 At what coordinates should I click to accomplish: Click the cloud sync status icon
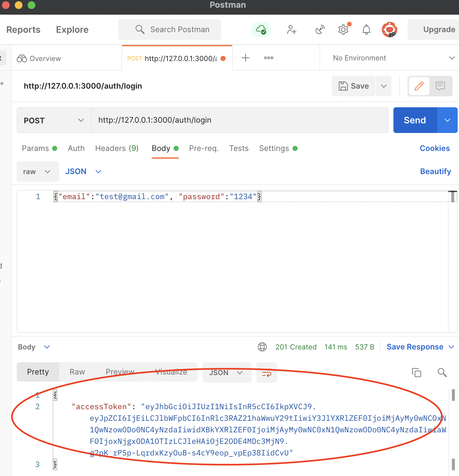click(x=261, y=30)
